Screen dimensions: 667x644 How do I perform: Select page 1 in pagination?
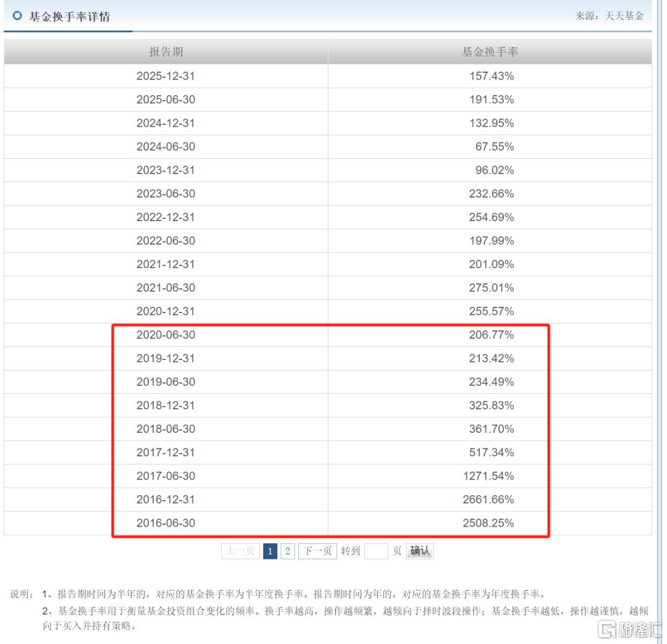pyautogui.click(x=270, y=551)
